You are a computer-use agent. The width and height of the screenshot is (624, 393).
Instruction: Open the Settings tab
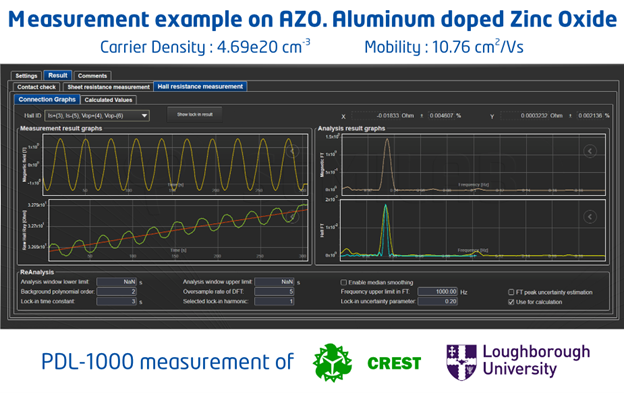pyautogui.click(x=26, y=76)
